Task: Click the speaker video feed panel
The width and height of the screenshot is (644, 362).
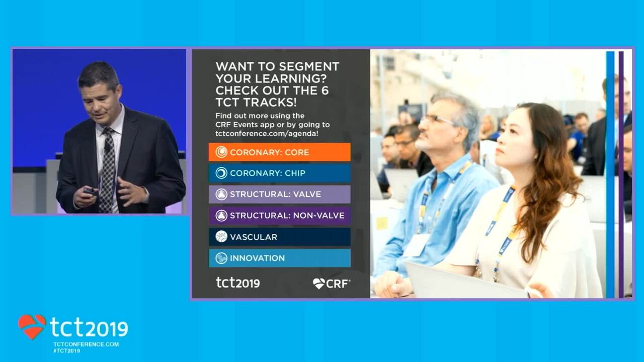Action: [99, 132]
